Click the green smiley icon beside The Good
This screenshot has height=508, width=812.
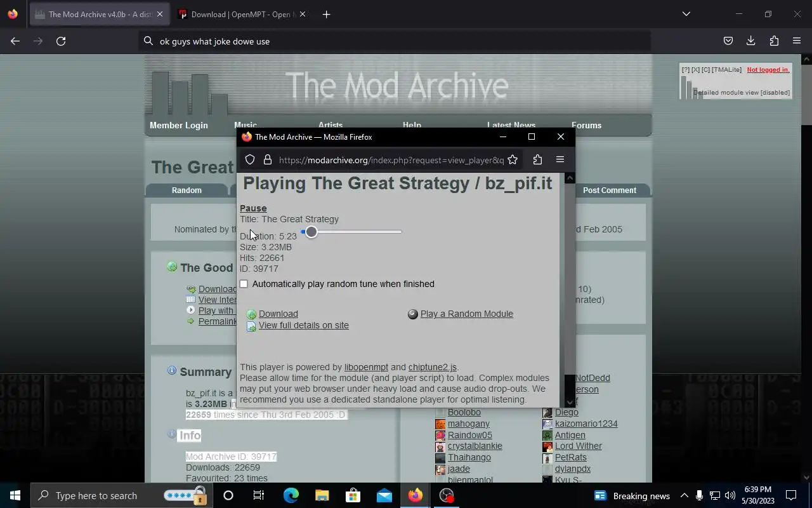172,267
